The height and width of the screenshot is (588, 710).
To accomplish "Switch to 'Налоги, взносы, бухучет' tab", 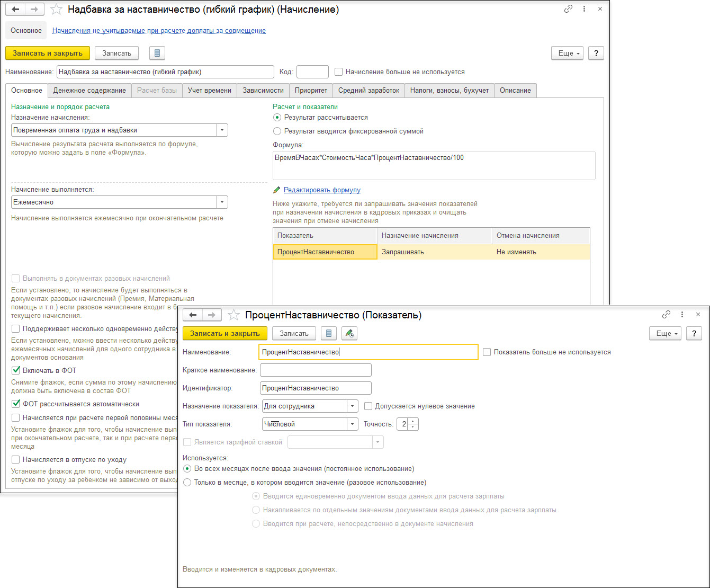I will click(450, 90).
